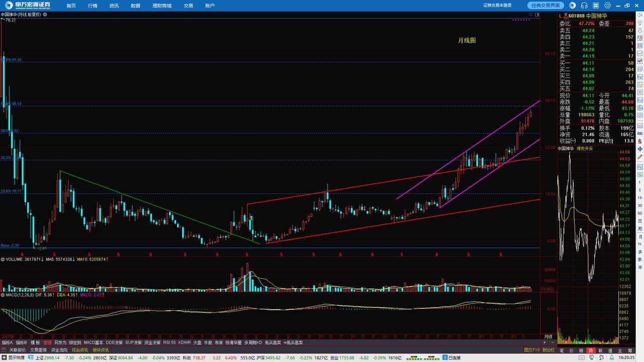
Task: Zoom in the chart with plus button
Action: (x=544, y=342)
